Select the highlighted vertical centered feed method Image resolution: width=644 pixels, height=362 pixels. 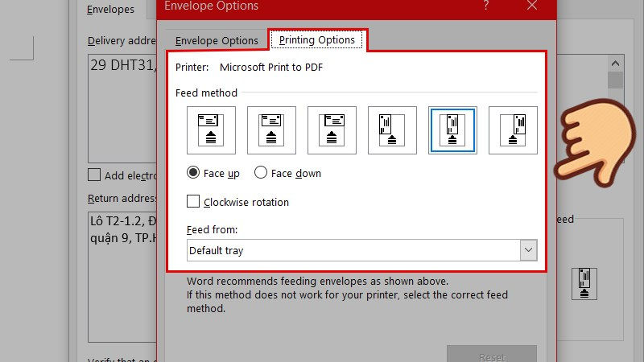coord(452,130)
